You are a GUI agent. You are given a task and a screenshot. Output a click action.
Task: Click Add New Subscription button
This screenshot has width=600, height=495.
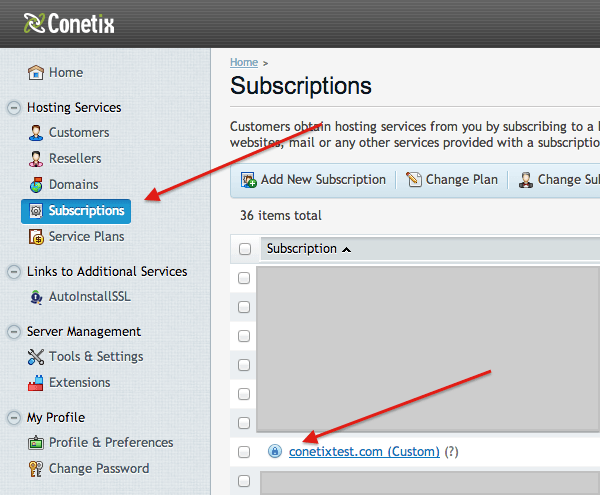tap(313, 180)
